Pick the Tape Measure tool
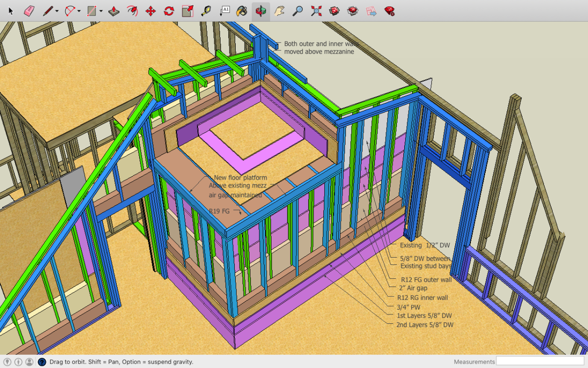588x368 pixels. click(x=206, y=11)
